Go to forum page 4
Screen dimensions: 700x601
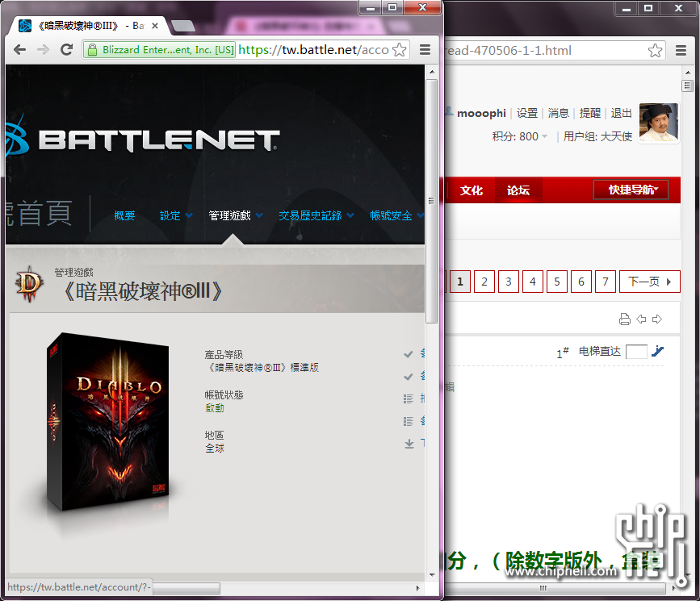point(533,282)
